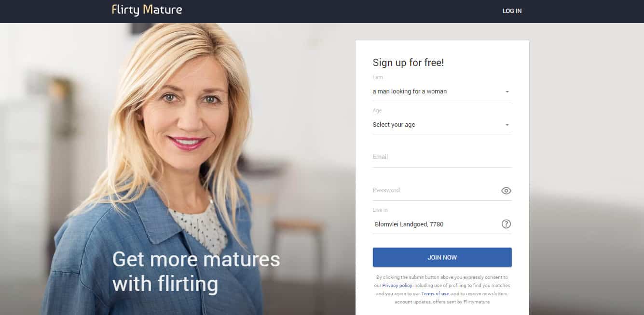Image resolution: width=644 pixels, height=315 pixels.
Task: Click the 'Blomvlei Landgoed, 7780' location field
Action: (x=436, y=224)
